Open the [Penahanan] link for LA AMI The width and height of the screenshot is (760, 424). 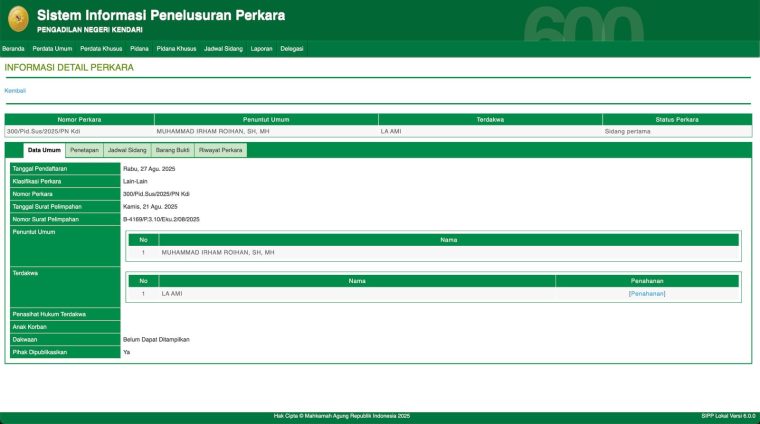click(646, 294)
